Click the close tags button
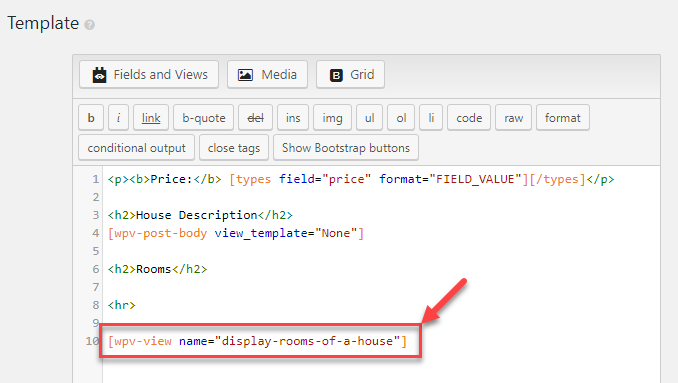This screenshot has width=678, height=383. (234, 148)
